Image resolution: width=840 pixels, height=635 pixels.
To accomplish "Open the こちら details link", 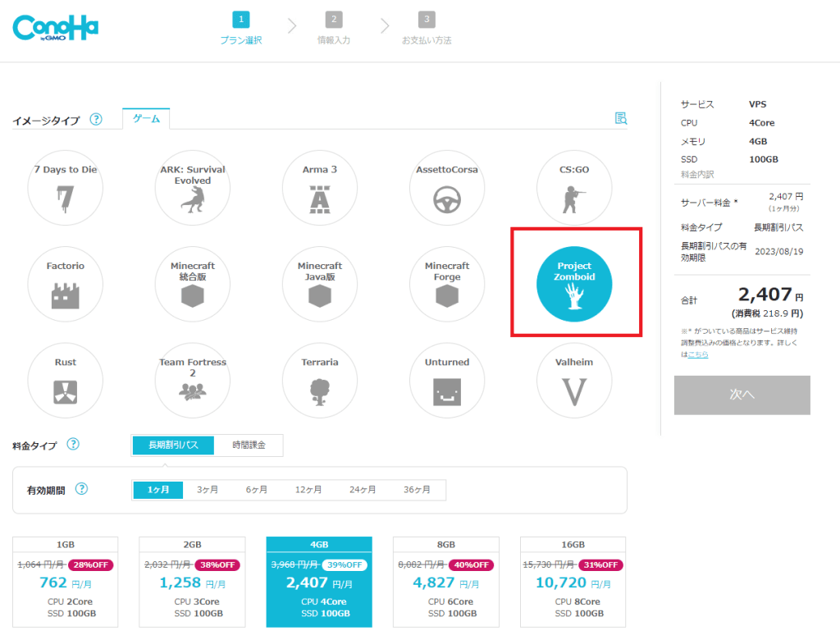I will tap(698, 354).
